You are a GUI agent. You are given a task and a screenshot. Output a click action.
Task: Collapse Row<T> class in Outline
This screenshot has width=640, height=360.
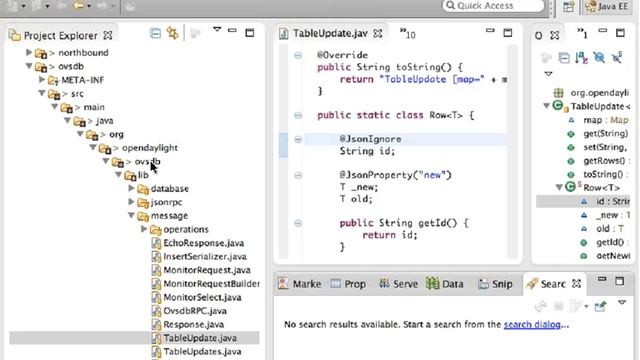(559, 187)
